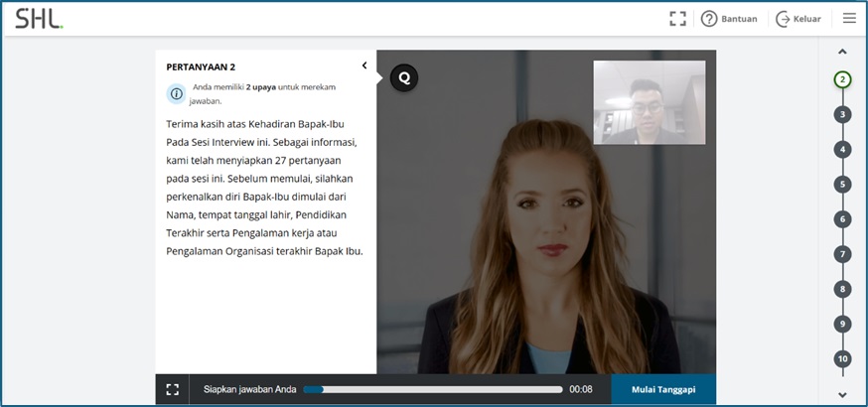Expand video fullscreen in bottom bar
The image size is (868, 407).
coord(172,389)
